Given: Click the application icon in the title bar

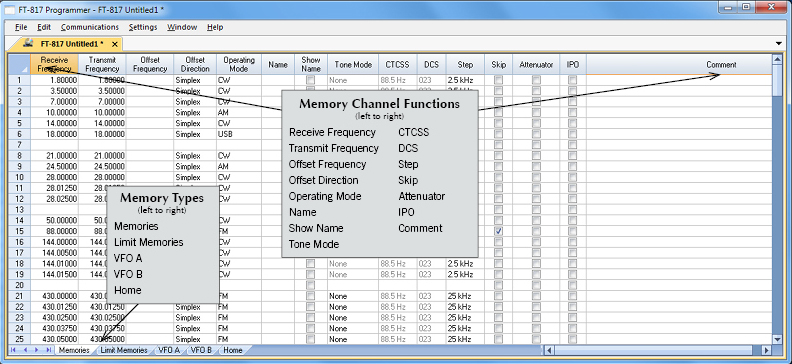Looking at the screenshot, I should [9, 10].
